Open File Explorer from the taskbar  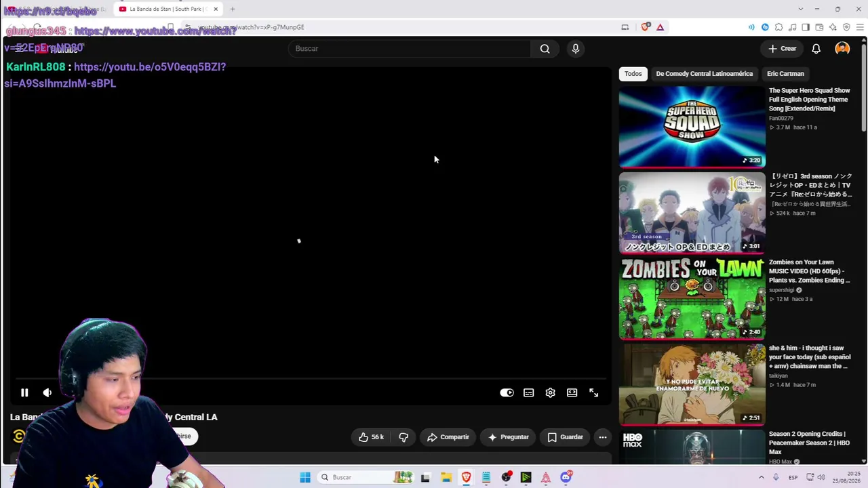coord(446,477)
